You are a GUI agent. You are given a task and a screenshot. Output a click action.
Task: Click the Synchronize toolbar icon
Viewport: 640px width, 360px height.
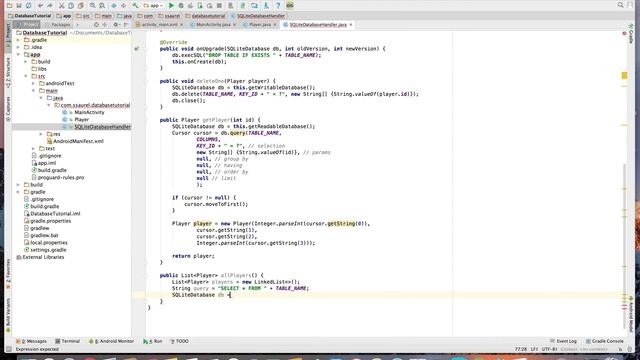[29, 5]
